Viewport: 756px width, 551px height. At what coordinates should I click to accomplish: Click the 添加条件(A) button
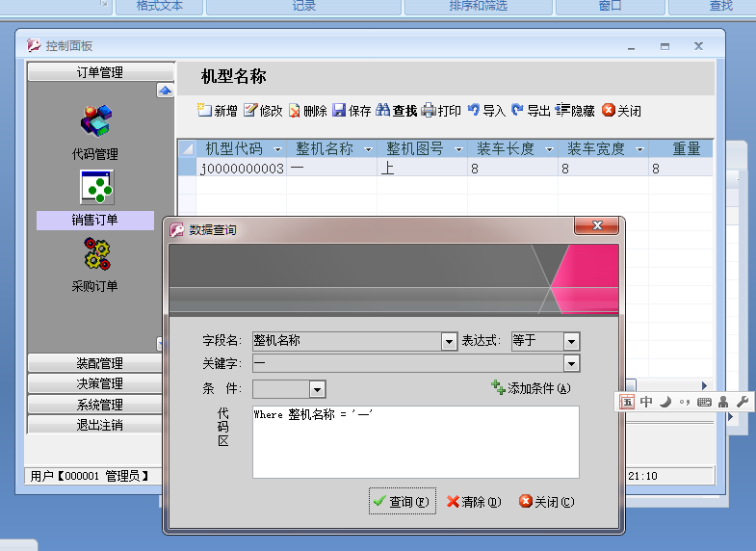tap(532, 388)
